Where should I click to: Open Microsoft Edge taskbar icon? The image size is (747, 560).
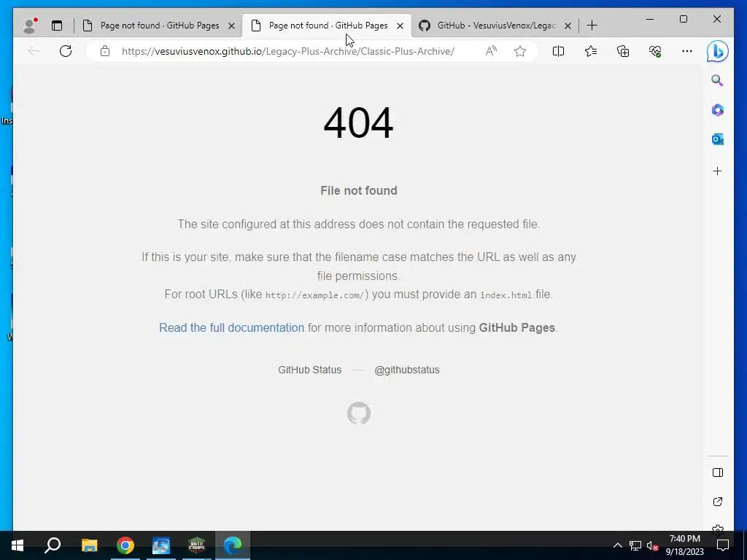click(233, 545)
